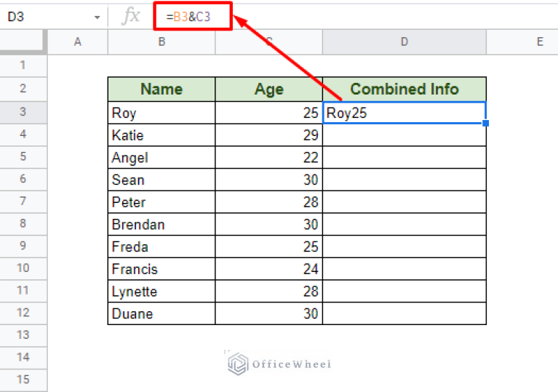Click the Name Box showing D3
558x392 pixels.
tap(44, 16)
